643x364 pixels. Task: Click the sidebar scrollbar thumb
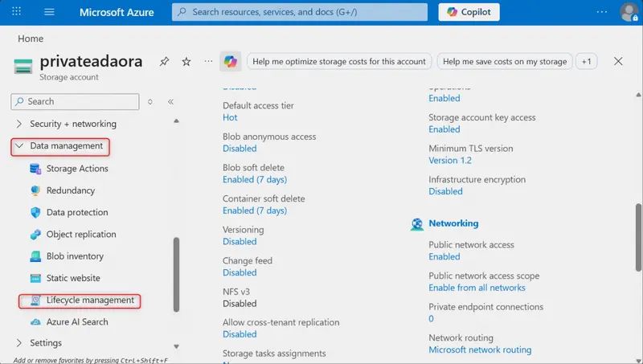click(x=176, y=275)
